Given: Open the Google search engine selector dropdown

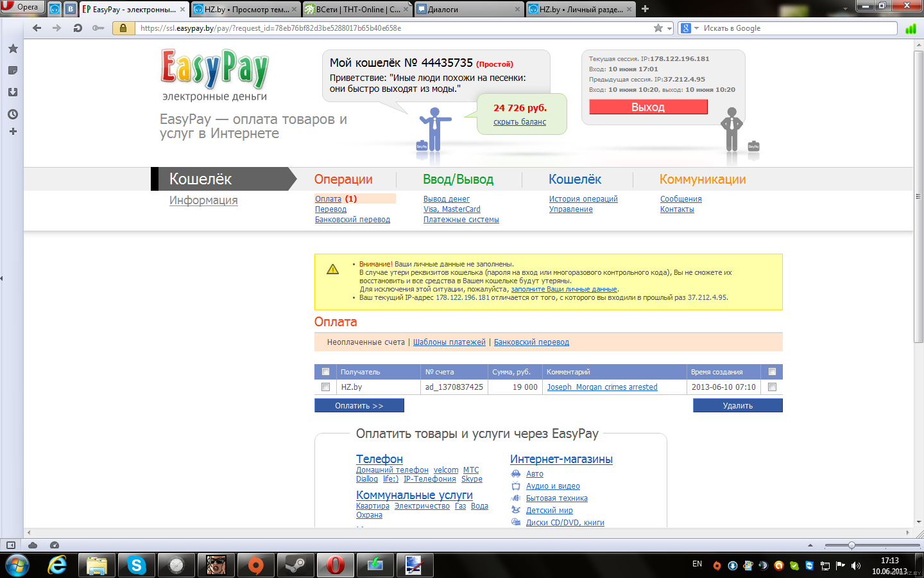Looking at the screenshot, I should tap(690, 28).
